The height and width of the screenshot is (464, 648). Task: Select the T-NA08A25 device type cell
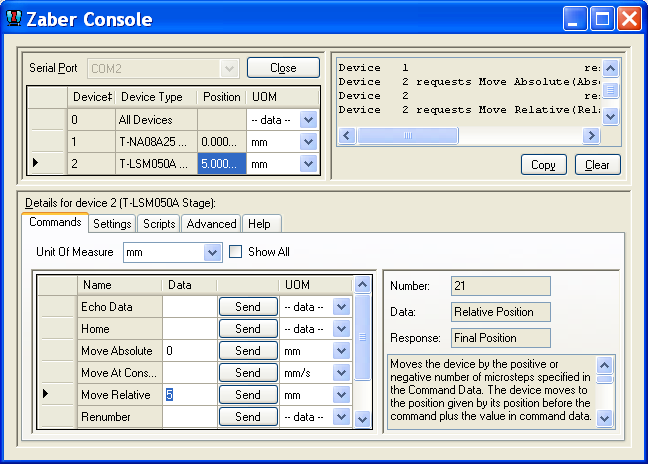[157, 142]
